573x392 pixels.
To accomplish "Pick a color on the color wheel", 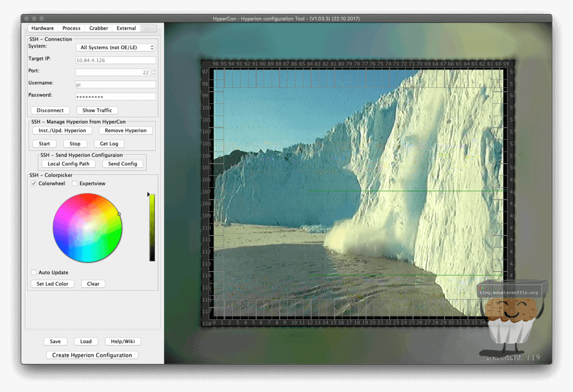I will [87, 228].
